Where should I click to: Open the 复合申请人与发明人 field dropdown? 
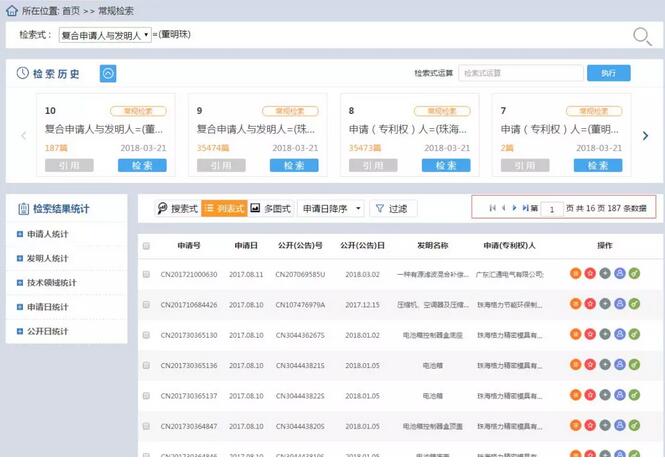(x=105, y=35)
